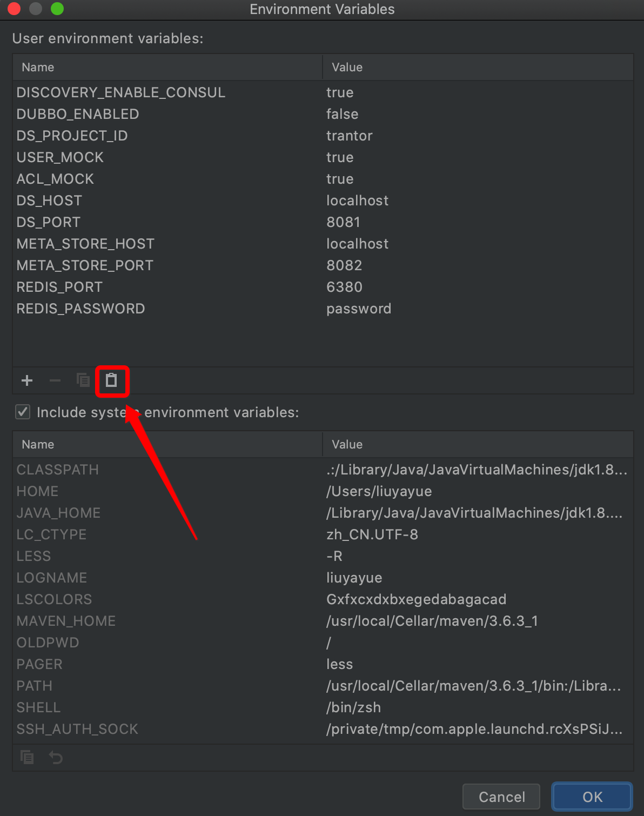
Task: Revert system environment variable changes
Action: [56, 757]
